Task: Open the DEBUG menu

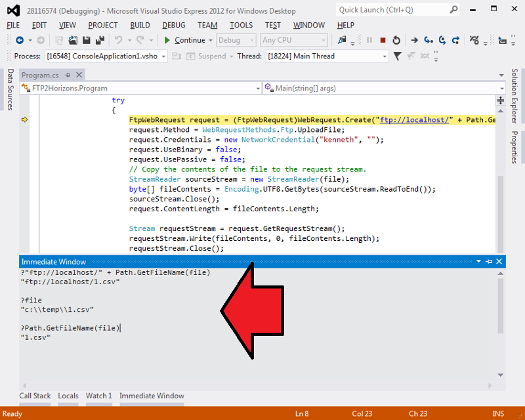Action: (173, 25)
